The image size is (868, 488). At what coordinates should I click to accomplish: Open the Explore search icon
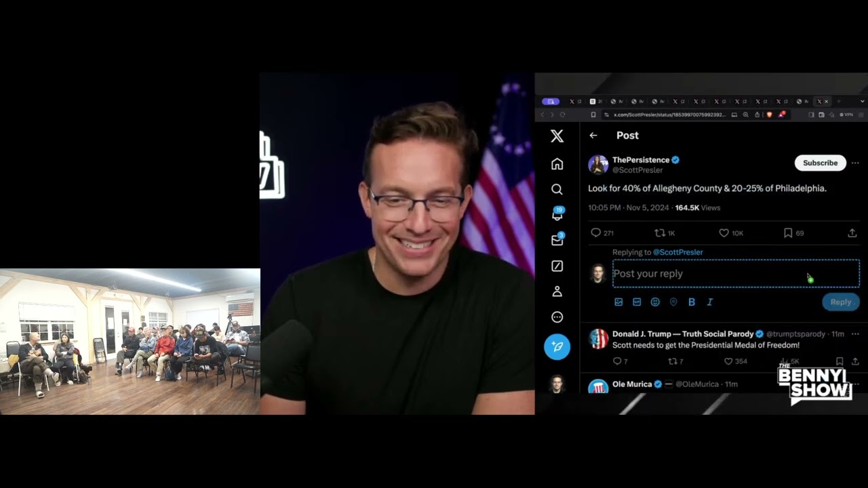[x=557, y=189]
